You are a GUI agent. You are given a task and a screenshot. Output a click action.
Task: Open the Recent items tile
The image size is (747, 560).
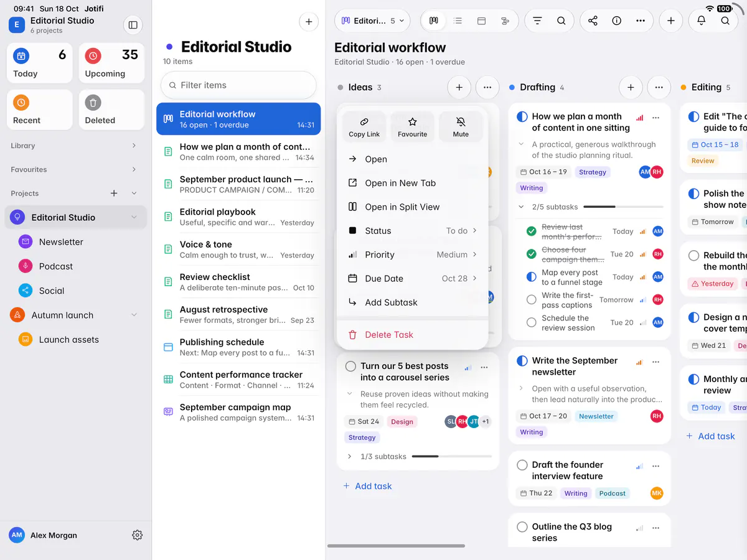40,110
